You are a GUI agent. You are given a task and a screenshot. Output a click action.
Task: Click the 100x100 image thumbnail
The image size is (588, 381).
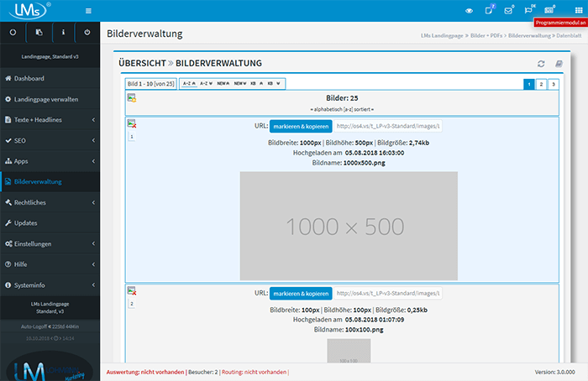click(x=349, y=351)
